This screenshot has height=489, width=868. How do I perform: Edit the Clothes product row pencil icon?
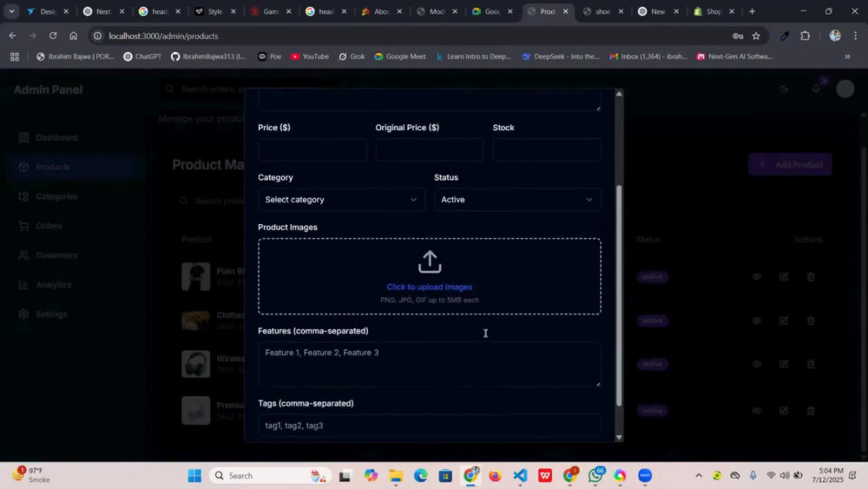coord(784,320)
